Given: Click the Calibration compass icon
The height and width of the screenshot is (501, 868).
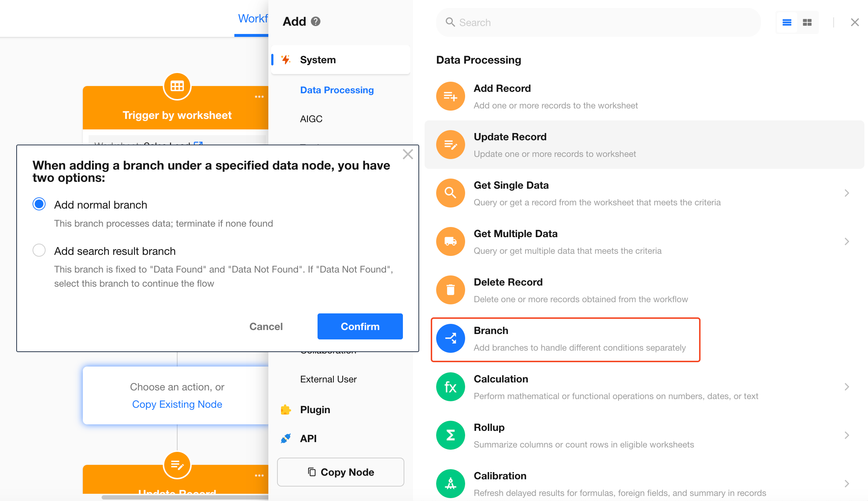Looking at the screenshot, I should [x=450, y=484].
